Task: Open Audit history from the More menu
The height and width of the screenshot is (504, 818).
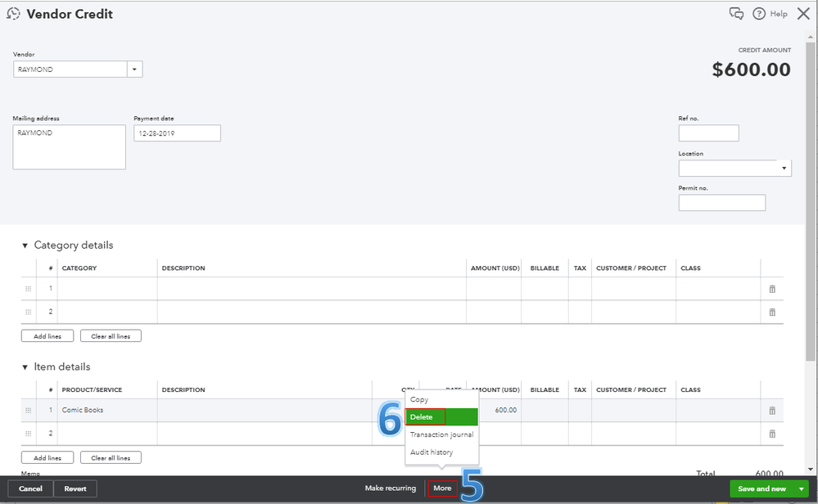Action: 442,452
